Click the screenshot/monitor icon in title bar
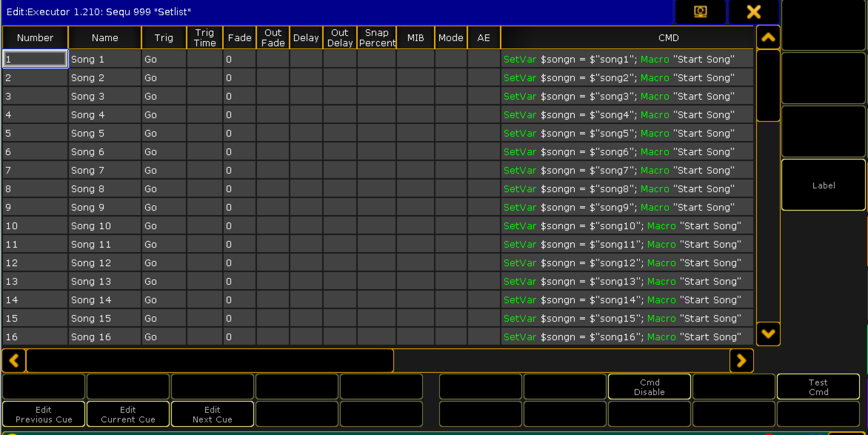This screenshot has height=435, width=868. pyautogui.click(x=700, y=12)
